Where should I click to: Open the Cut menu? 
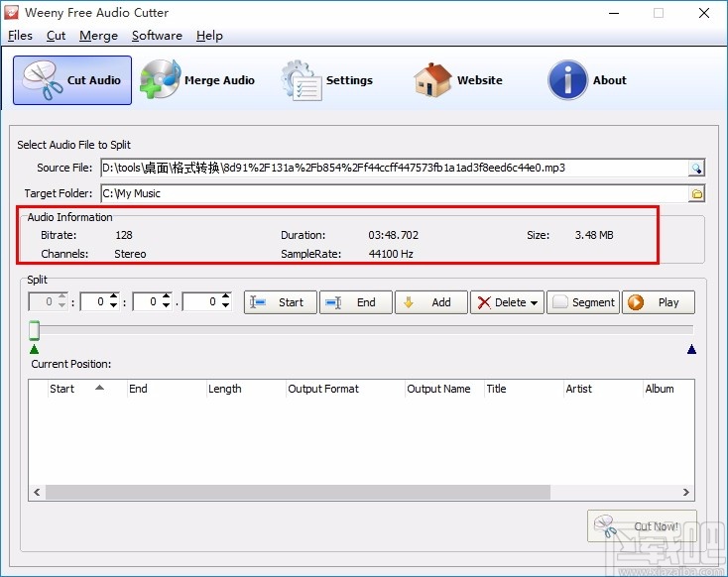[x=56, y=36]
